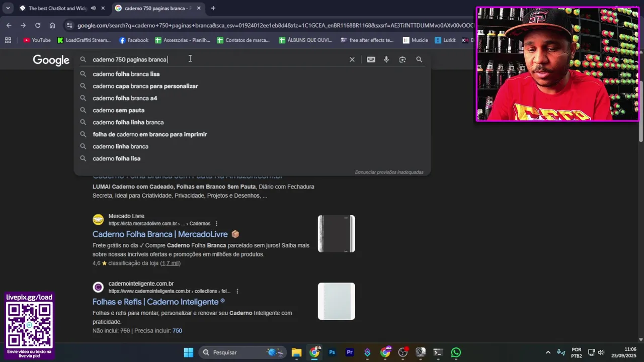The image size is (644, 362).
Task: Open Photoshop from the taskbar
Action: [332, 352]
